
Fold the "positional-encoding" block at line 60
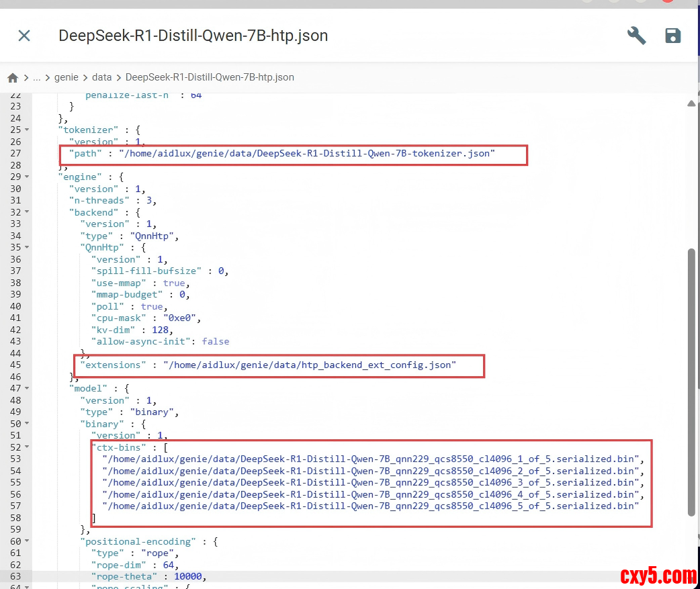pos(27,541)
